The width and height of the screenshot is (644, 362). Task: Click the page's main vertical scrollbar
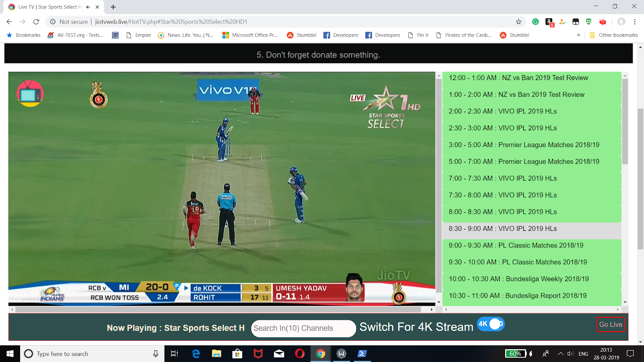[640, 179]
